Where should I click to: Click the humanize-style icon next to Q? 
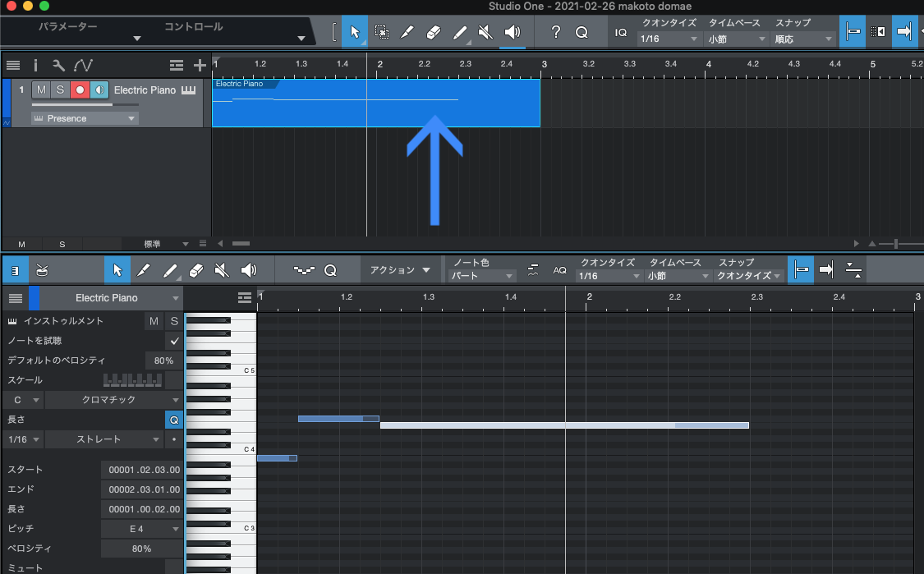point(304,270)
